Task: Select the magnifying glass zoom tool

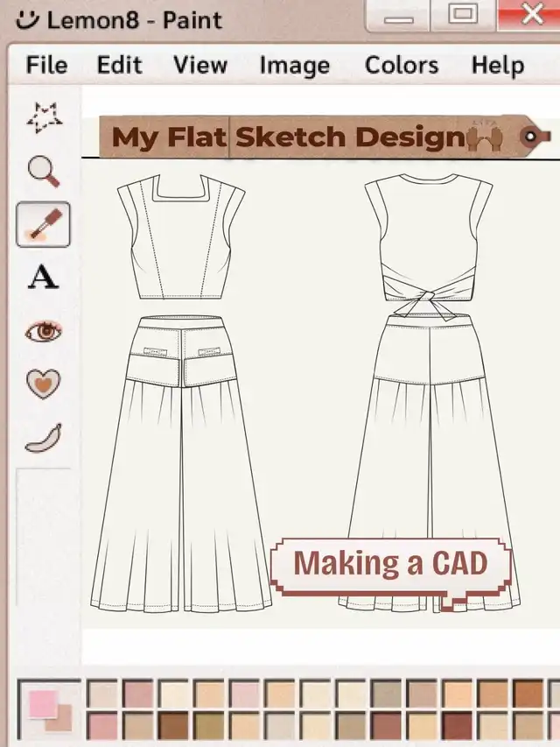Action: pos(44,172)
